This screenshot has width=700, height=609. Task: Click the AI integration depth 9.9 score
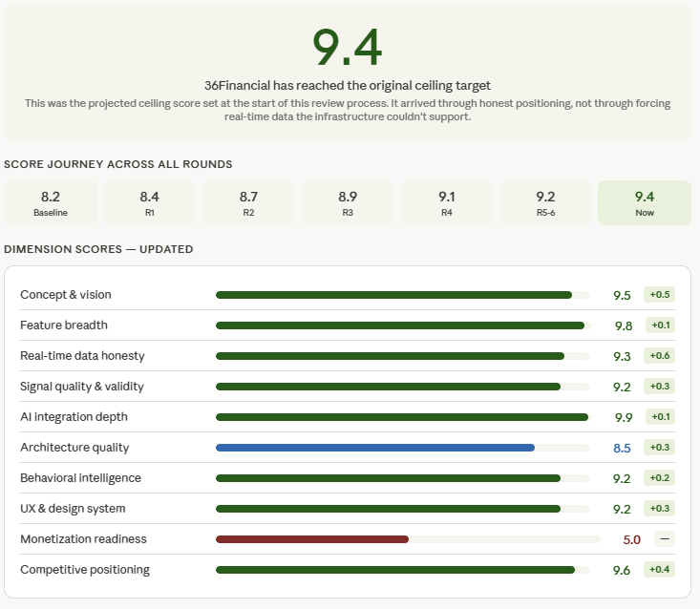(624, 417)
